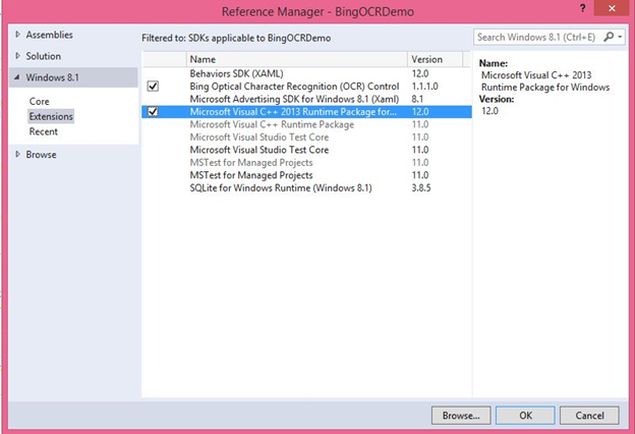Select Behaviors SDK (XAML) row
This screenshot has height=434, width=635.
(x=307, y=74)
